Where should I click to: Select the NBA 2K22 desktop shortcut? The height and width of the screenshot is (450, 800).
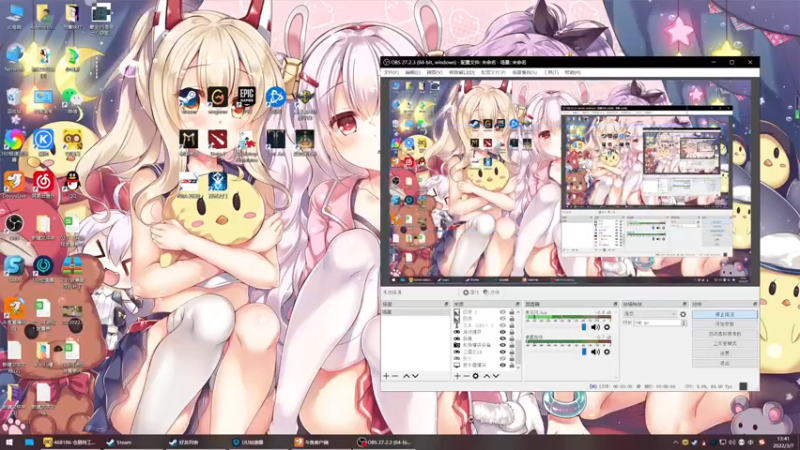[x=188, y=187]
